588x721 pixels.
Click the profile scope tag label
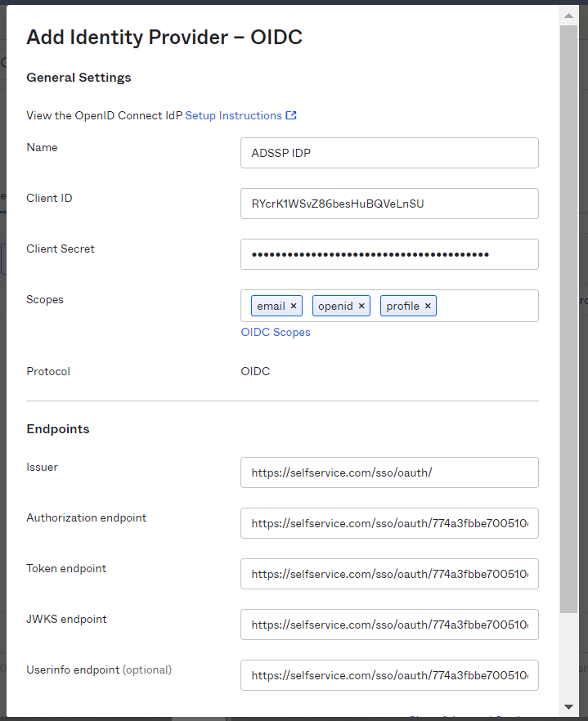(x=402, y=307)
